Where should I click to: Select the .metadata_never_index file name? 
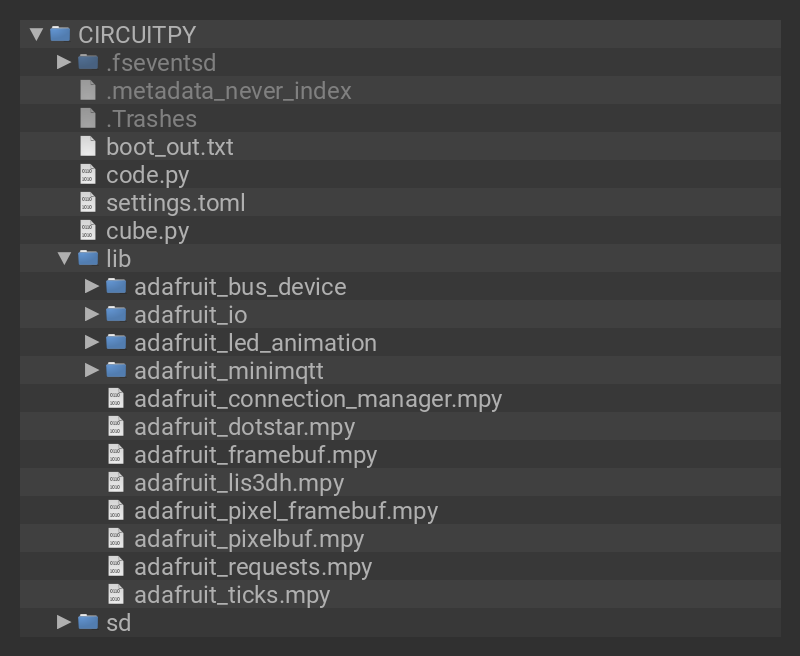click(x=228, y=90)
